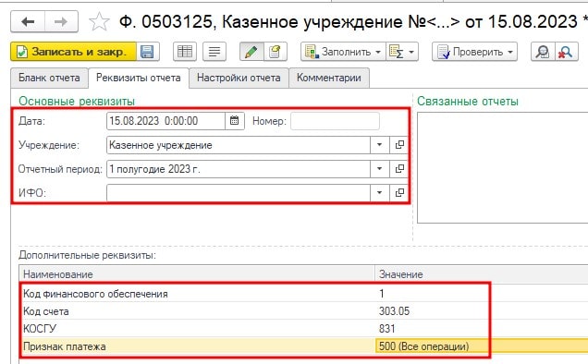Click value 1 of Код финансового обеспечения
Image resolution: width=588 pixels, height=364 pixels.
pos(482,294)
